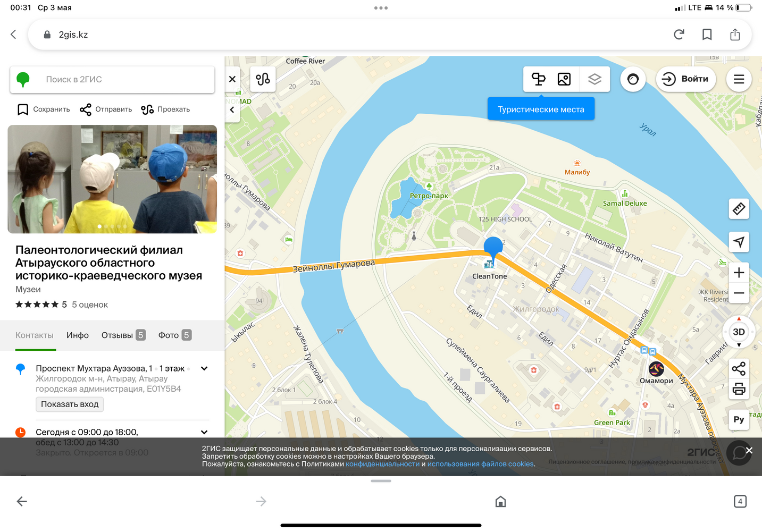Open the 'конфиденциальности' policy link
This screenshot has height=532, width=762.
[x=382, y=464]
